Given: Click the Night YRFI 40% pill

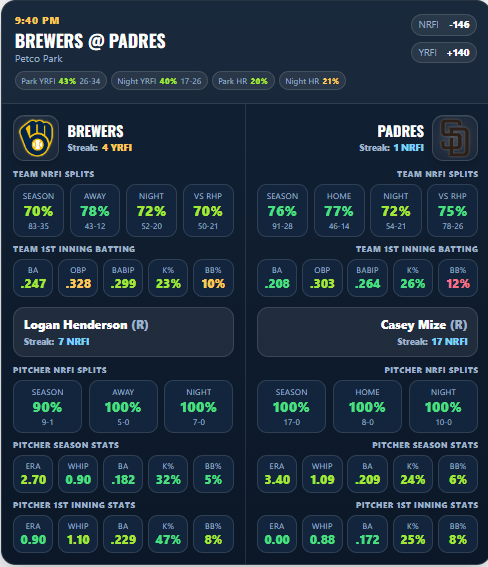Looking at the screenshot, I should 159,81.
